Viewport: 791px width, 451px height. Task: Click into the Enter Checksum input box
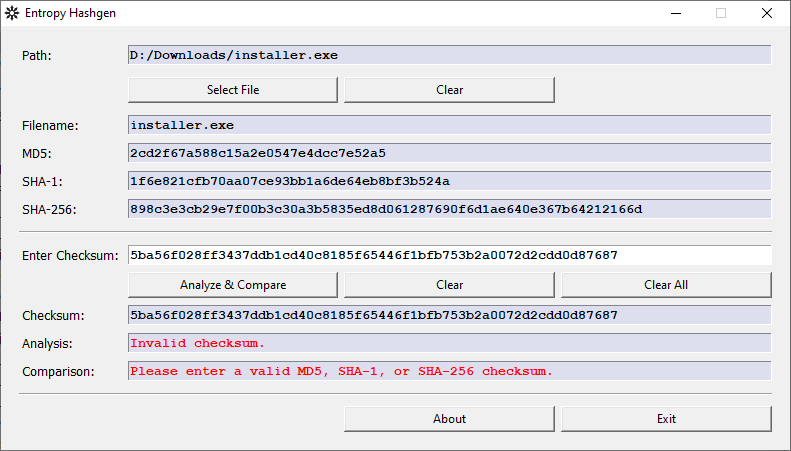pyautogui.click(x=449, y=255)
